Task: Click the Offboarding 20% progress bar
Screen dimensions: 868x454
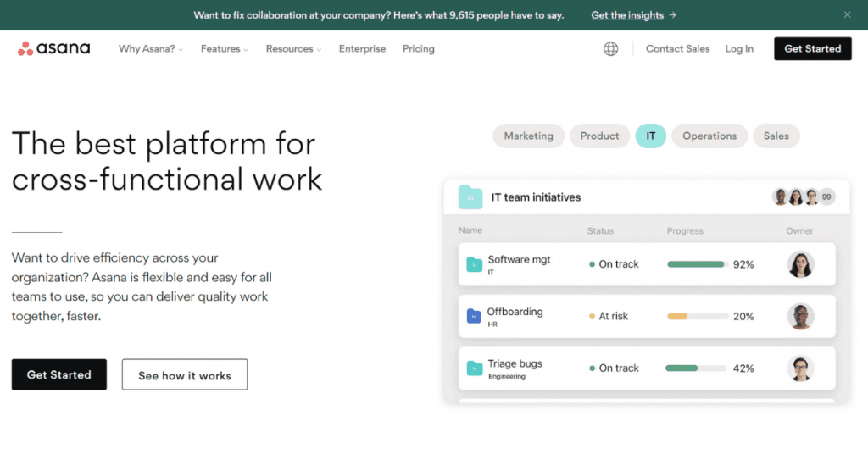Action: (x=698, y=317)
